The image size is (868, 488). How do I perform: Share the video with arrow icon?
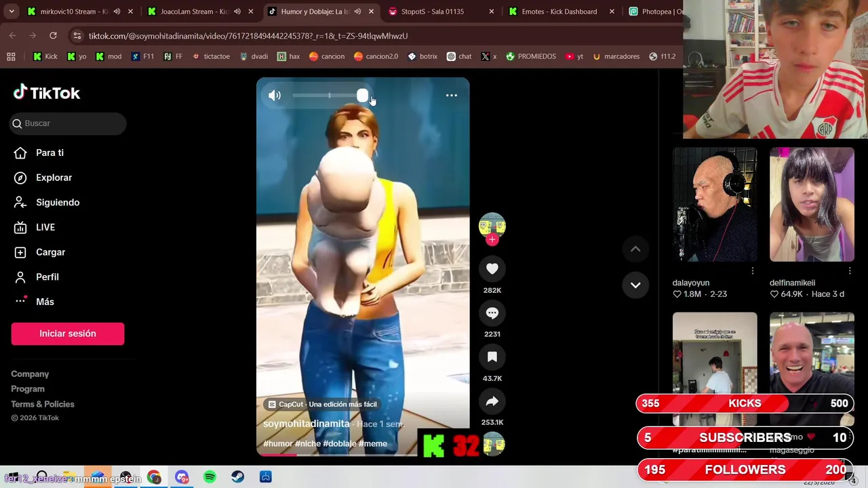pyautogui.click(x=492, y=401)
